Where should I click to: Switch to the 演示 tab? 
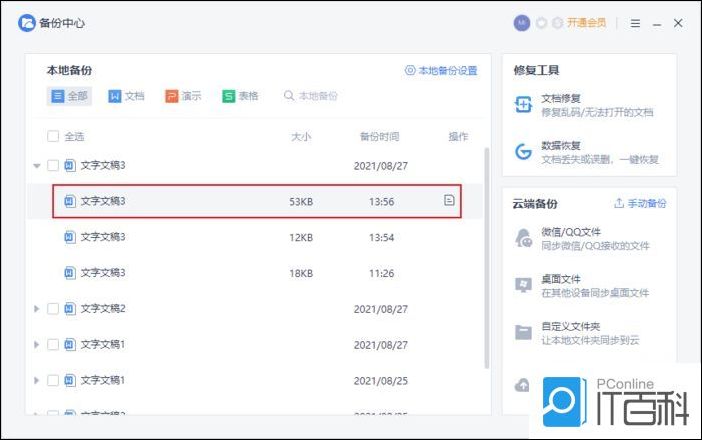183,96
